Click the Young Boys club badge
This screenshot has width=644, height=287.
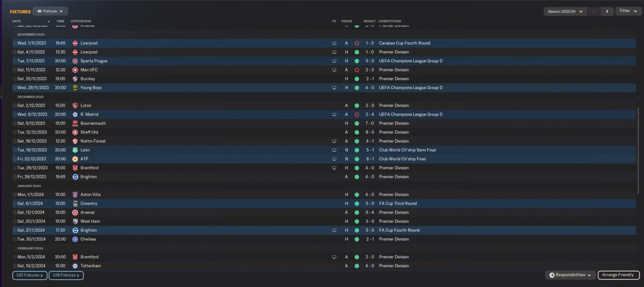tap(75, 87)
